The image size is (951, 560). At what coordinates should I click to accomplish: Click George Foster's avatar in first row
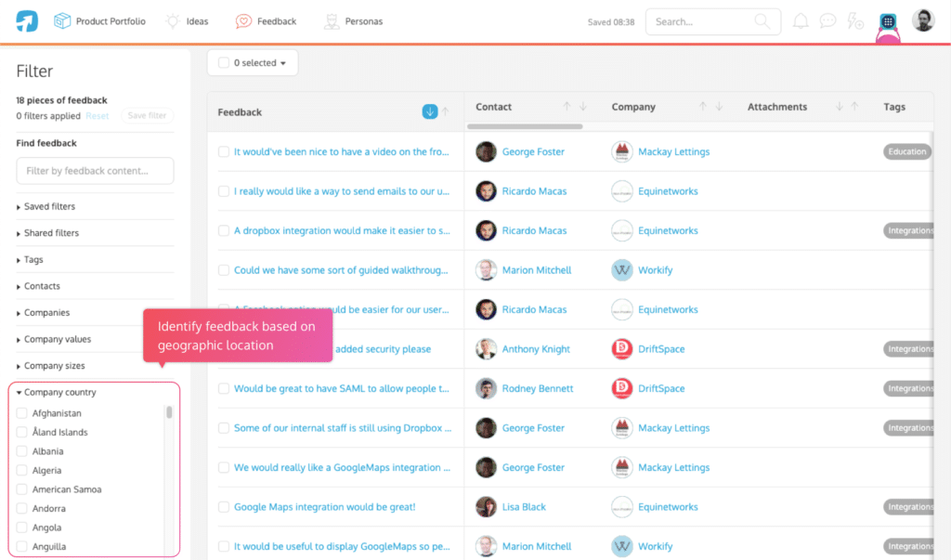[486, 151]
